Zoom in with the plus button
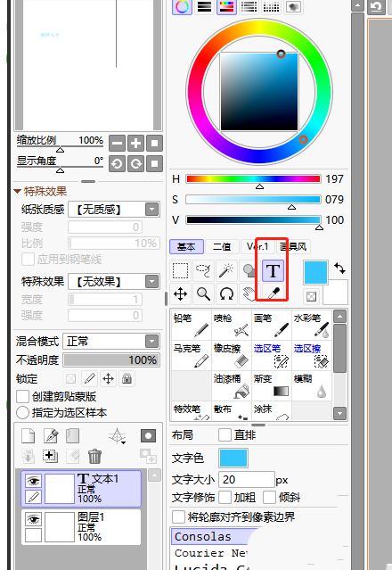Screen dimensions: 392x570 click(135, 144)
